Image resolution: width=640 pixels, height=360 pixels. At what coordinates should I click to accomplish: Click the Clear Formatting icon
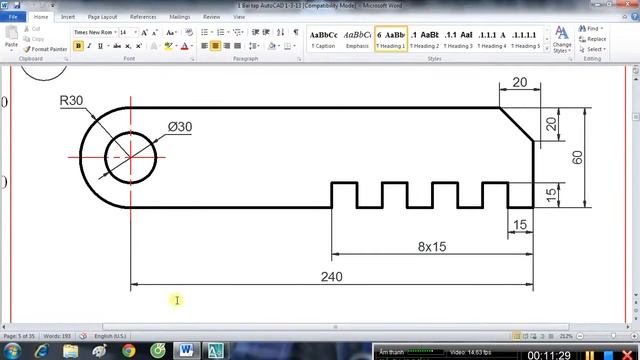pos(189,32)
